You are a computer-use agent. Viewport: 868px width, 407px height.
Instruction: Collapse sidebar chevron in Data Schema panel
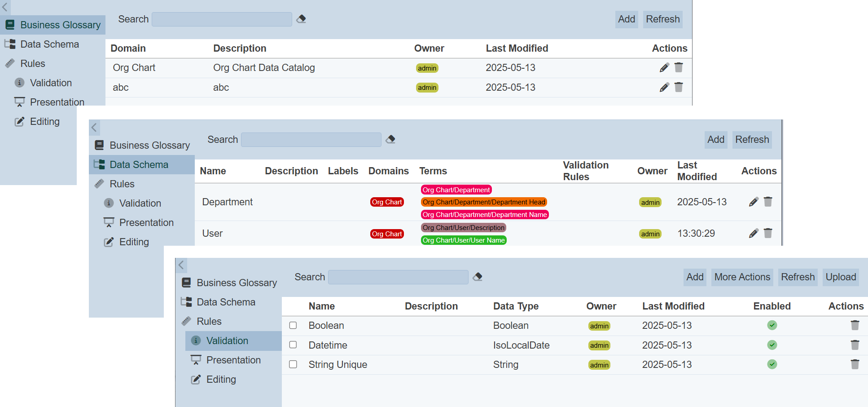[x=94, y=128]
